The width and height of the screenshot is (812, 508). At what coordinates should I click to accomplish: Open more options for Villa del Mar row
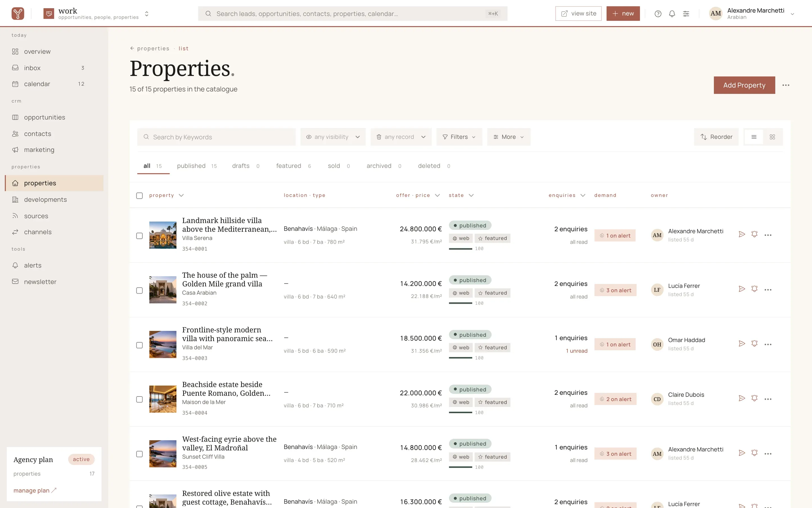click(768, 344)
